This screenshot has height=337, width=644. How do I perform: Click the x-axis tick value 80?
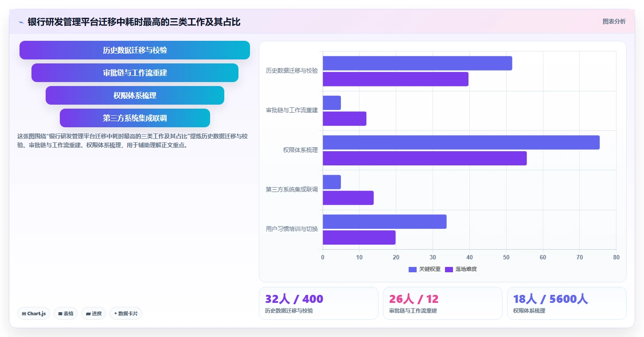[x=616, y=257]
